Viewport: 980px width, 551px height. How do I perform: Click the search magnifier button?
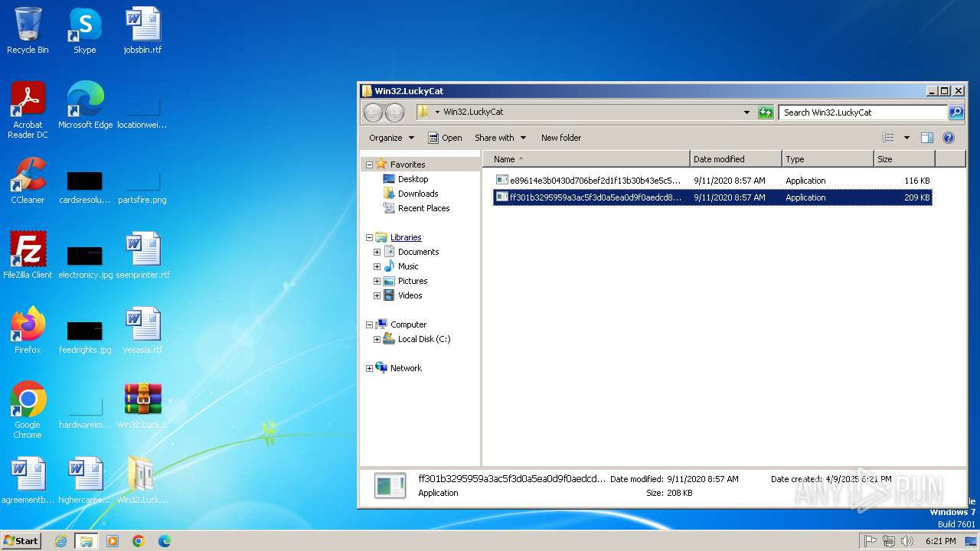tap(955, 112)
